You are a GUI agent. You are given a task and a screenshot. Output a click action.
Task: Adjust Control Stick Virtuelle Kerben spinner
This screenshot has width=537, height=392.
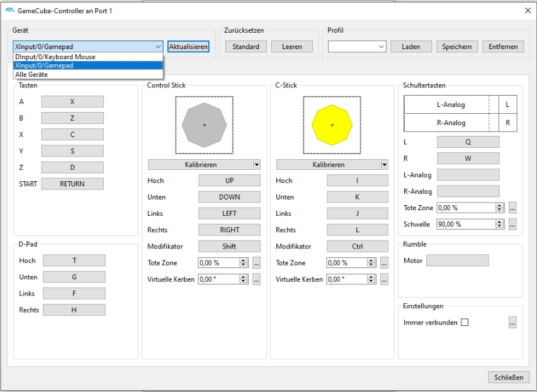pyautogui.click(x=244, y=279)
